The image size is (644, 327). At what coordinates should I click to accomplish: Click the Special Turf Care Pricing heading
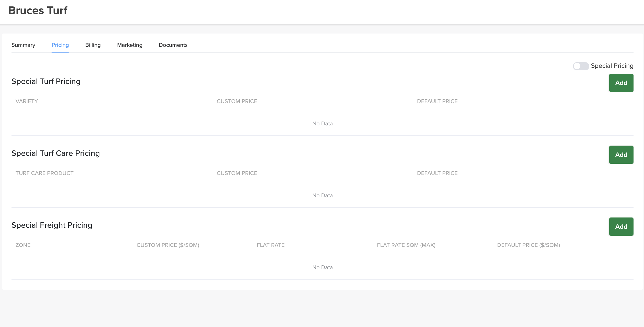point(56,153)
